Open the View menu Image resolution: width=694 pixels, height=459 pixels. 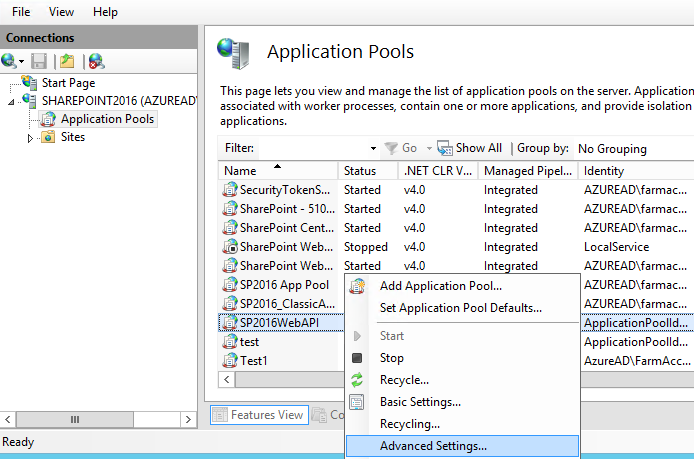[x=61, y=11]
